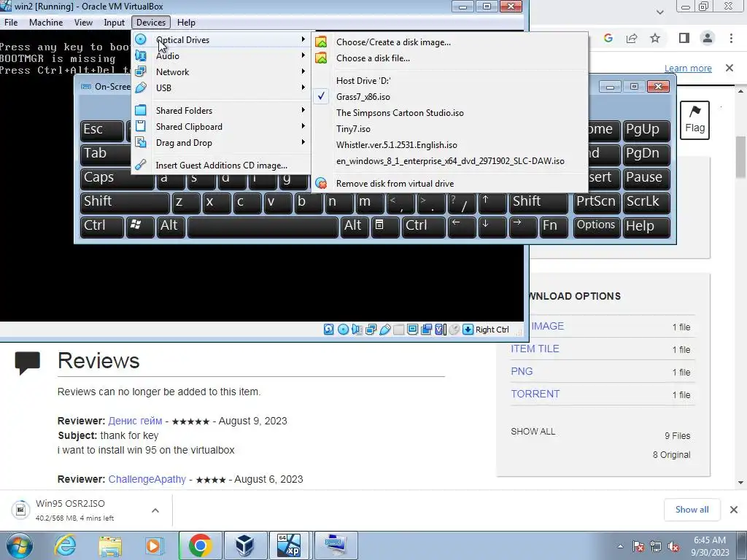Screen dimensions: 747x560
Task: Expand the Shared Folders submenu
Action: [x=221, y=111]
